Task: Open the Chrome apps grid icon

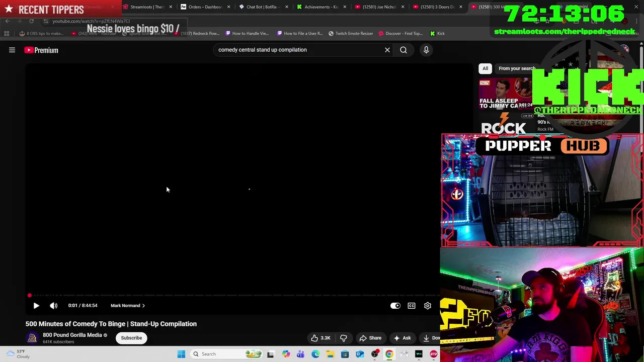Action: pyautogui.click(x=7, y=33)
